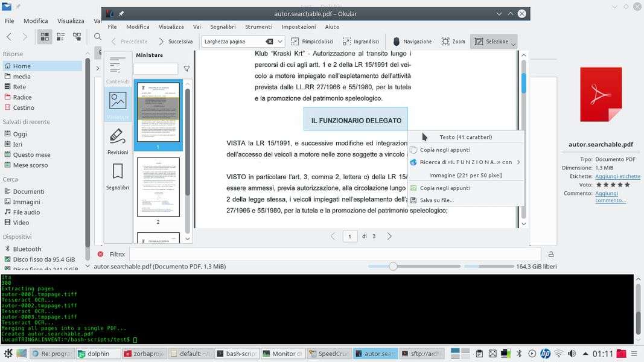Go to next page arrow at bottom
Image resolution: width=644 pixels, height=362 pixels.
[x=389, y=236]
